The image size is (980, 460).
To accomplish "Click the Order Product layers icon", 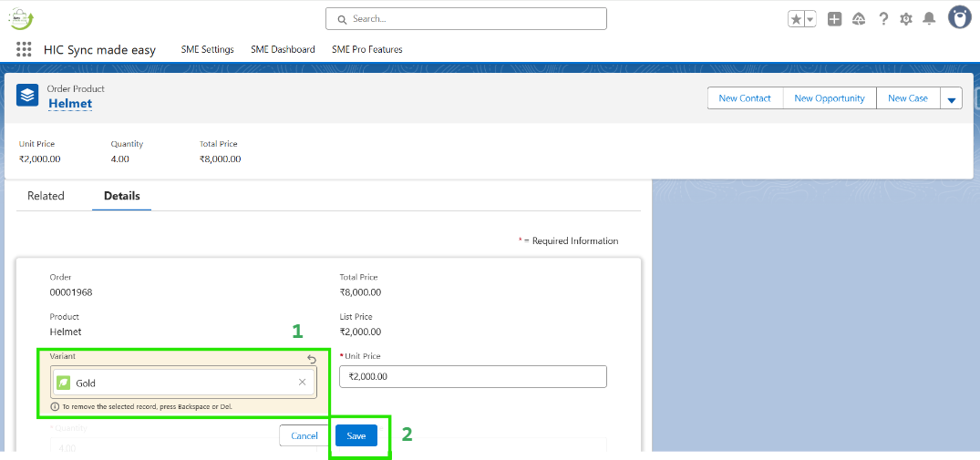I will pyautogui.click(x=27, y=95).
